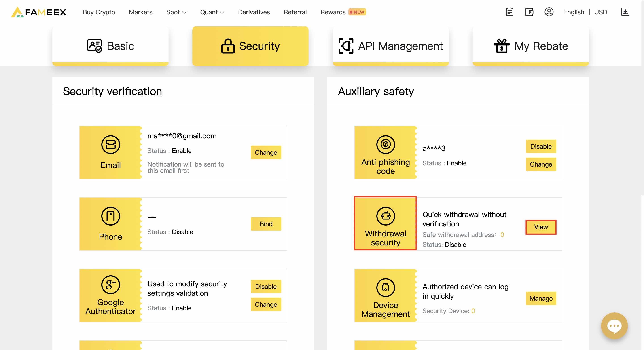Image resolution: width=644 pixels, height=350 pixels.
Task: Click the Withdrawal security wallet icon
Action: (x=386, y=216)
